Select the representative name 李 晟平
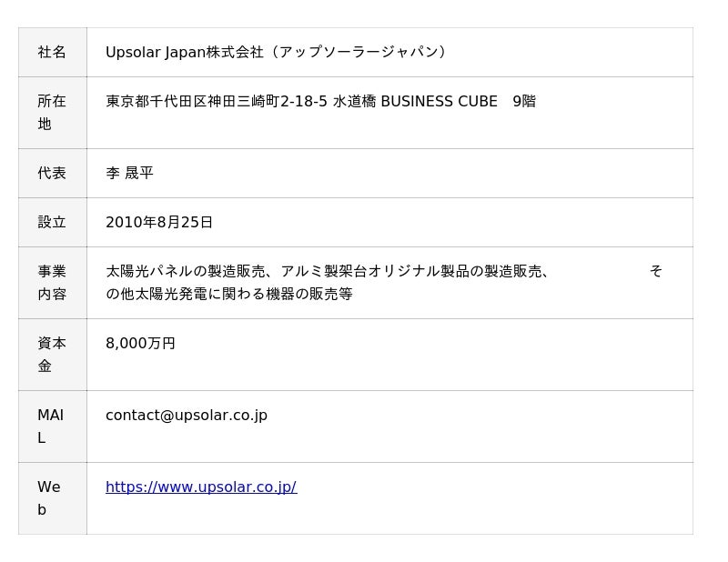 point(129,174)
